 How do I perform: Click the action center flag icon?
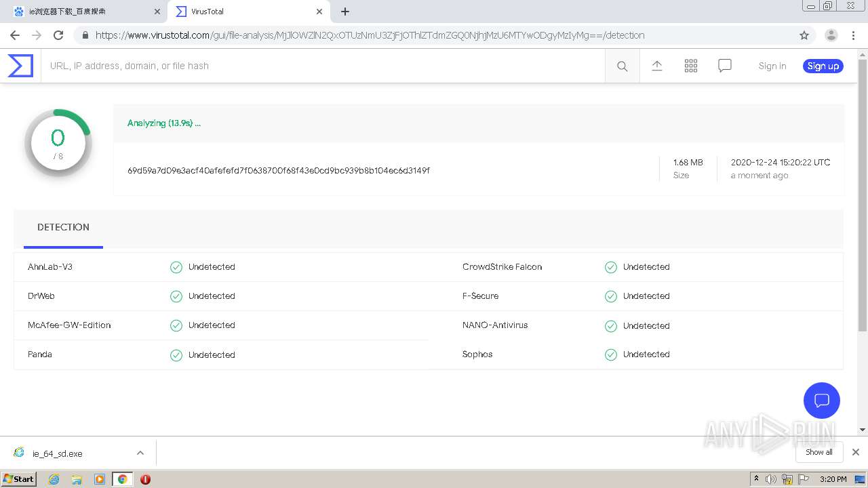pyautogui.click(x=804, y=479)
